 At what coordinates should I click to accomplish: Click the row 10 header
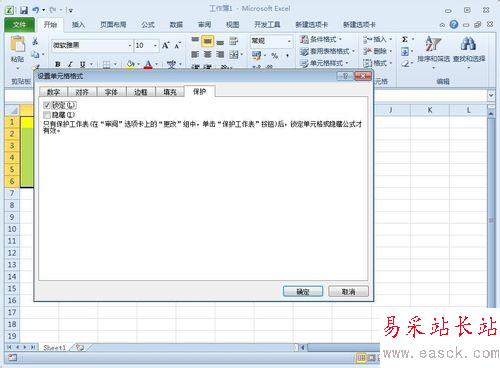[x=12, y=229]
